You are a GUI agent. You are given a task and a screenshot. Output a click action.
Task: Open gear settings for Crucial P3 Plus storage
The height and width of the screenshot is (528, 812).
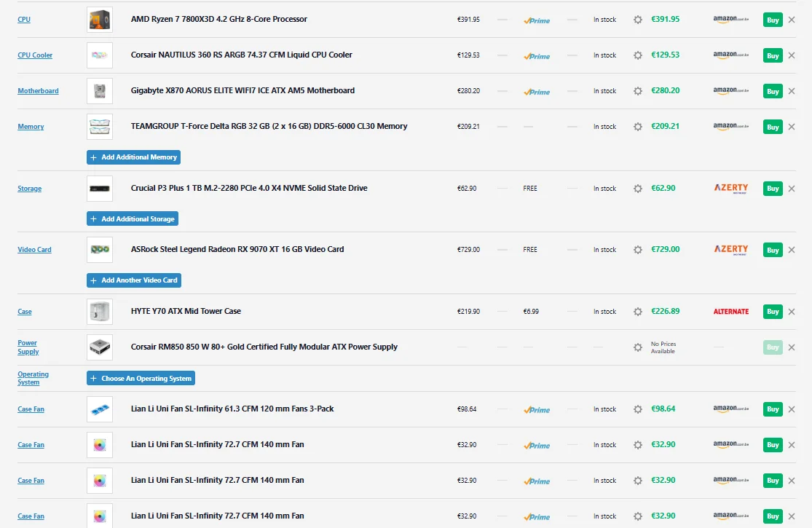pos(638,189)
